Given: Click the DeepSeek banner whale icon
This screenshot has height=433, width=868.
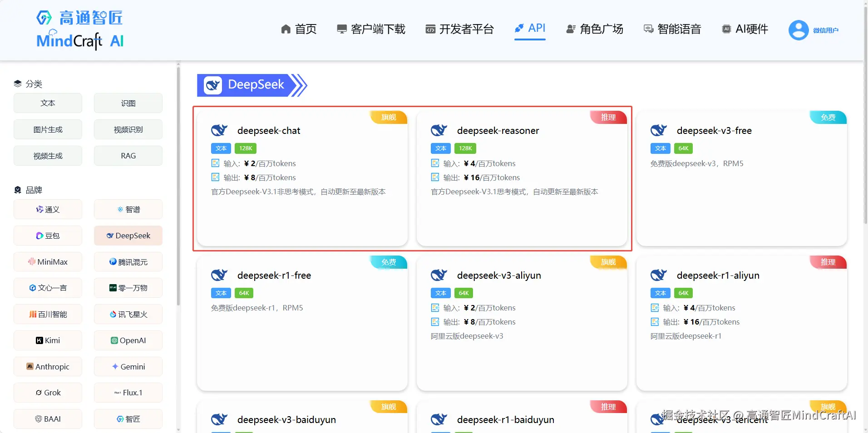Looking at the screenshot, I should (x=213, y=85).
